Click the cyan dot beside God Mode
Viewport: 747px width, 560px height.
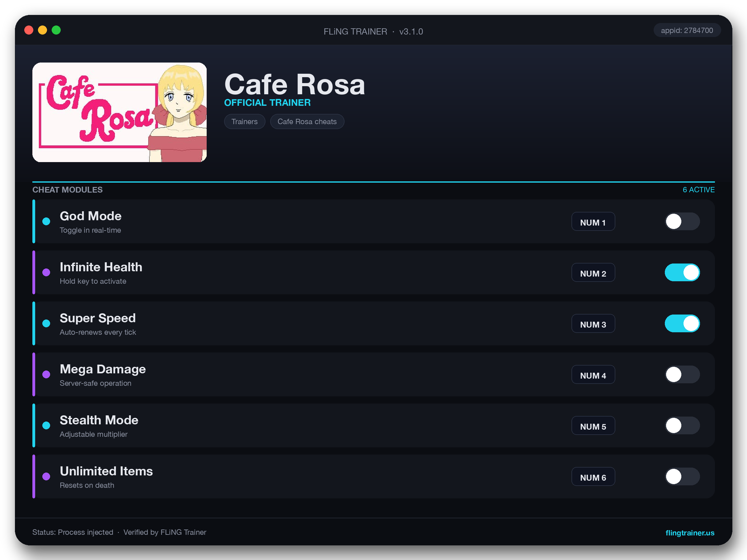point(46,222)
